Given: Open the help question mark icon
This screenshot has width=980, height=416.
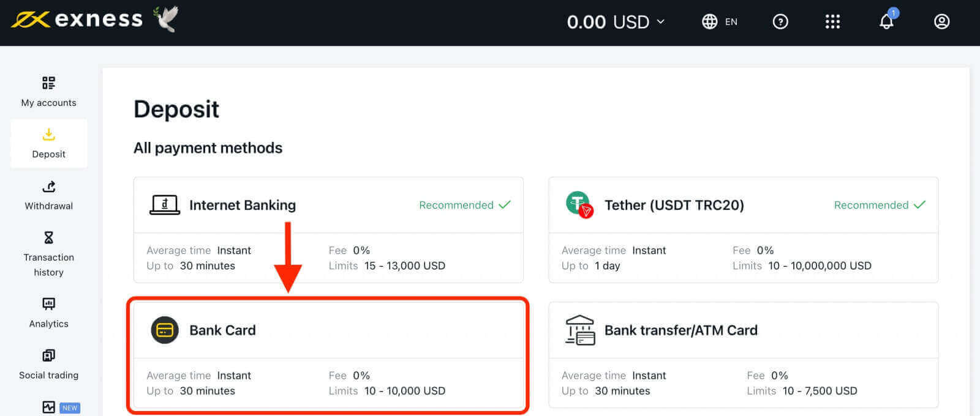Looking at the screenshot, I should (780, 22).
